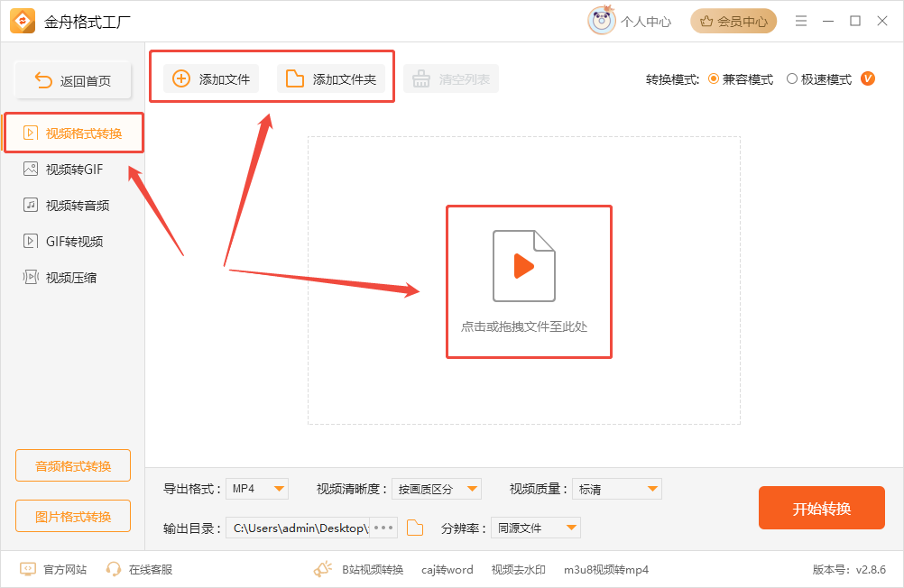Open 导出格式 MP4 dropdown

pos(257,489)
